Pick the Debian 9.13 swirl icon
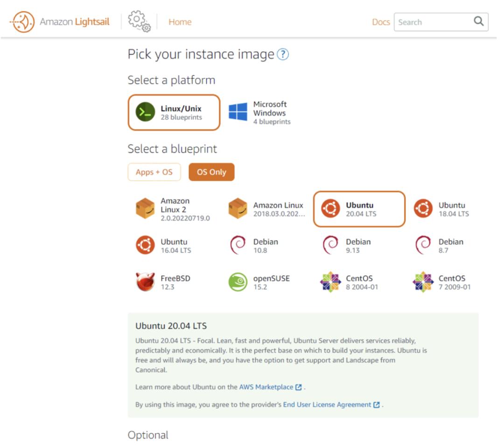This screenshot has height=448, width=504. [x=330, y=245]
